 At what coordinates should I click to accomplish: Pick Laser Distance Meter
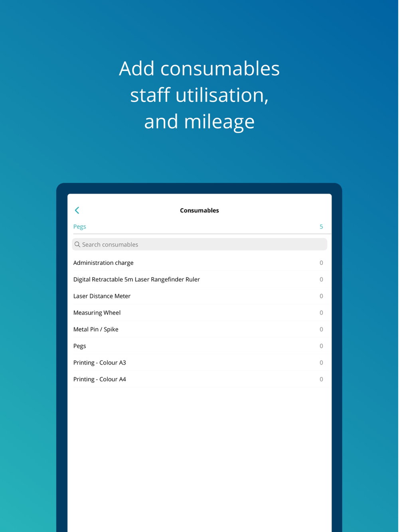199,296
